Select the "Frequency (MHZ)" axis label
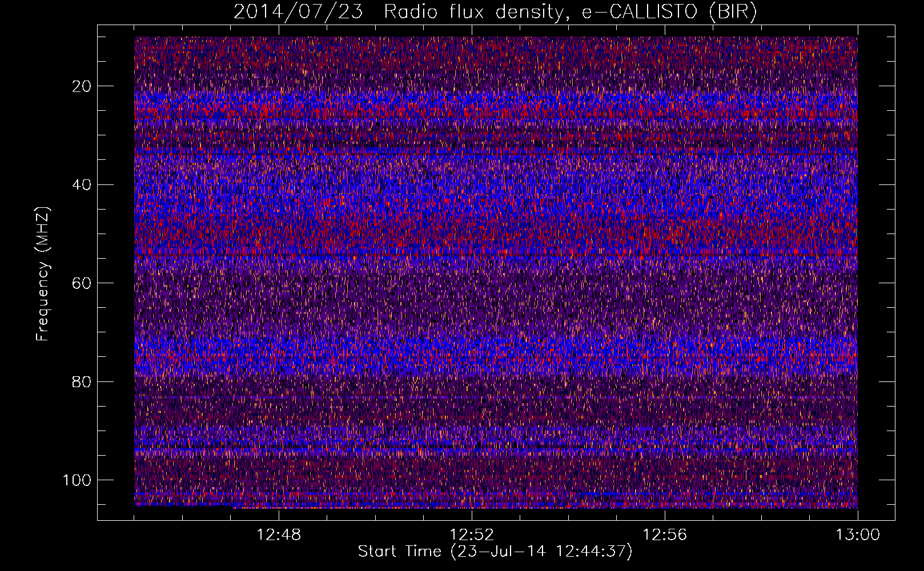924x571 pixels. click(43, 274)
